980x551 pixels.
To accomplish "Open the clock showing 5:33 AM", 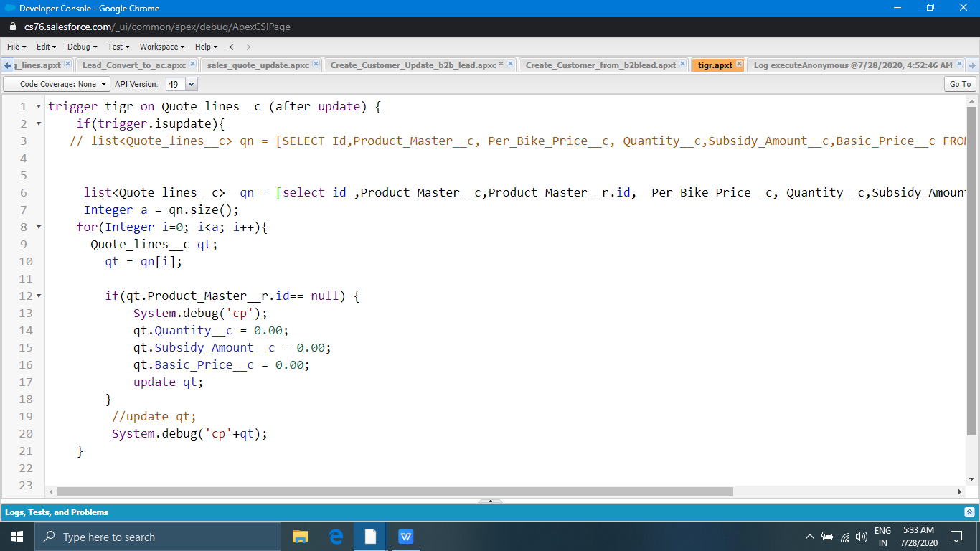I will [x=918, y=537].
